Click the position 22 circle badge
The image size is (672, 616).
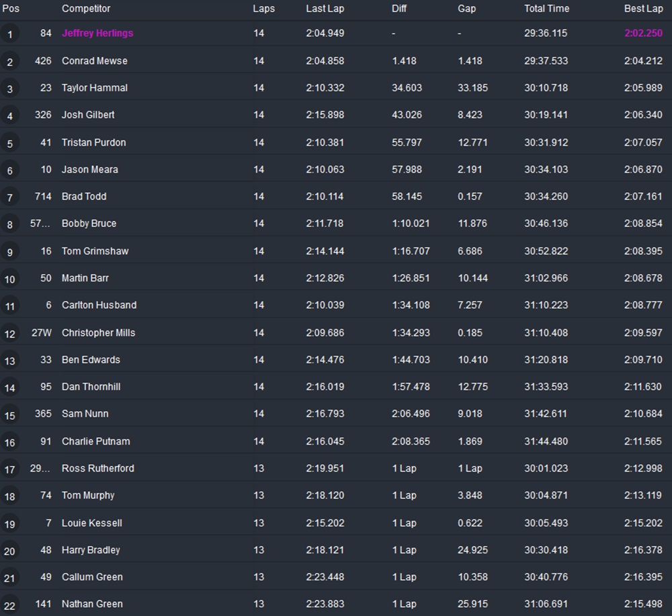[x=9, y=605]
